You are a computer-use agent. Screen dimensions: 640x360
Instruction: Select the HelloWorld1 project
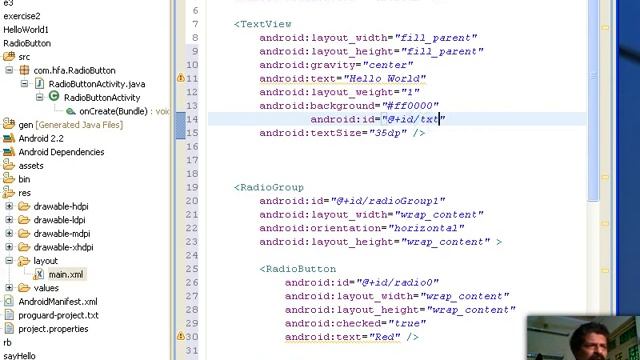(26, 29)
